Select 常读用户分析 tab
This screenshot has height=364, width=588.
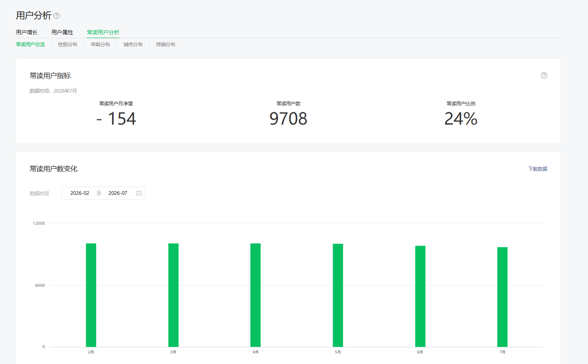click(x=103, y=32)
